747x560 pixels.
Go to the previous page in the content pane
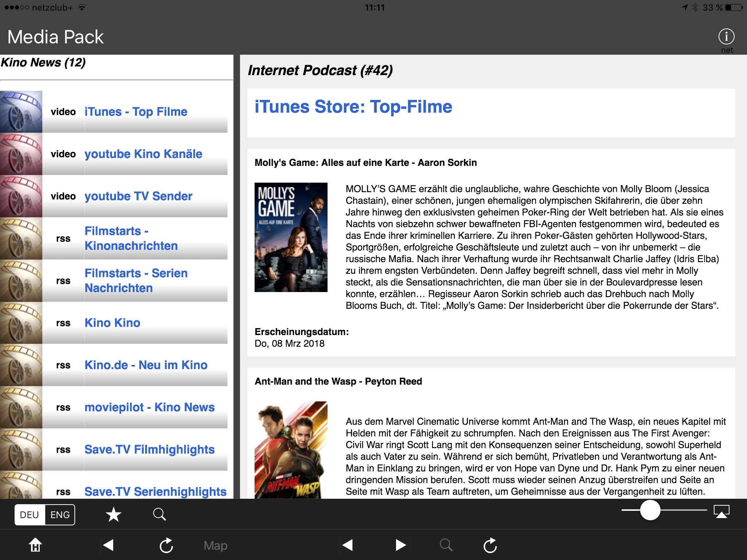click(x=347, y=545)
